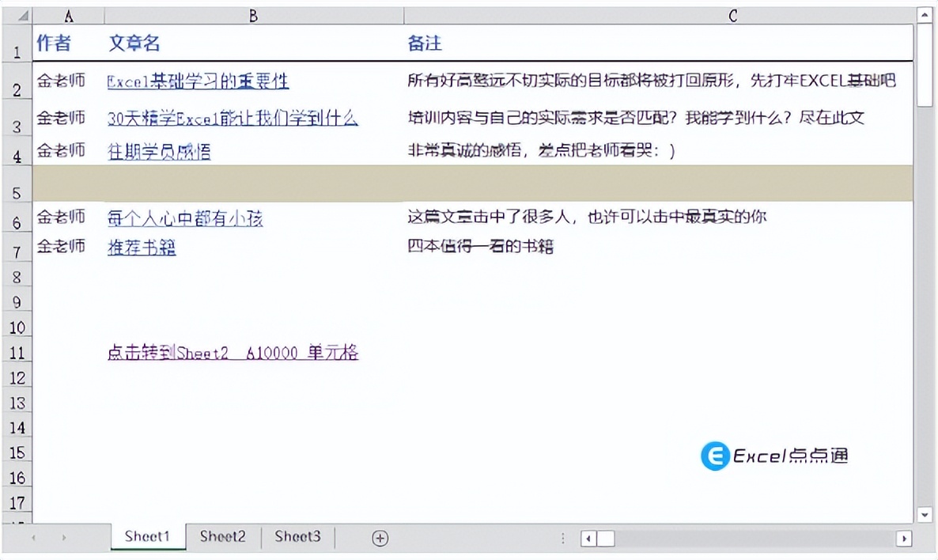Screen dimensions: 938x560
Task: Click the vertical scrollbar thumb
Action: (x=924, y=63)
